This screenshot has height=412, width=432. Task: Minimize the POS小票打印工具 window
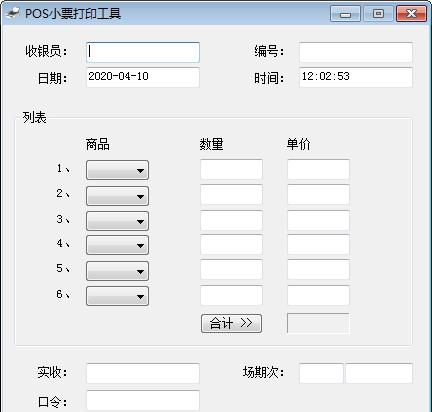345,14
